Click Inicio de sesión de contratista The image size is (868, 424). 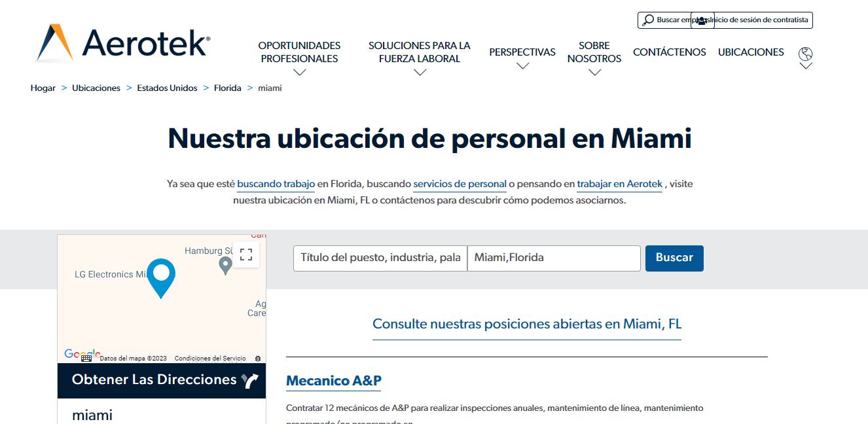coord(759,20)
